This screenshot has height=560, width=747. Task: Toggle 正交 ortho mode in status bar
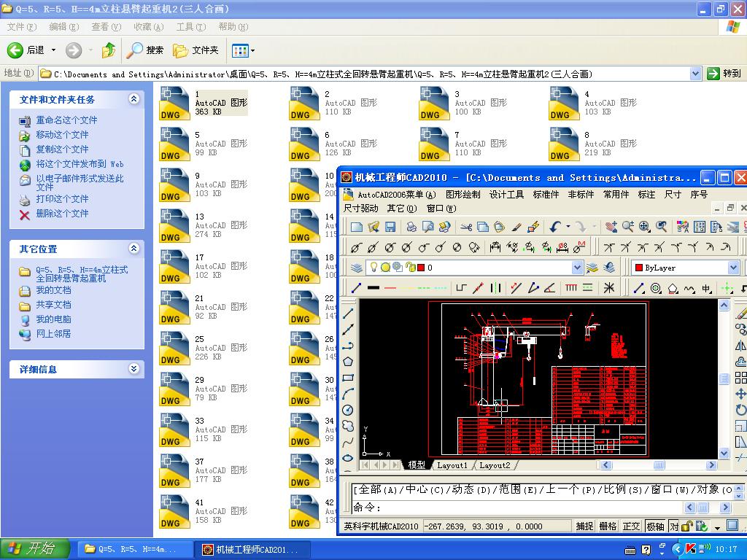(630, 526)
